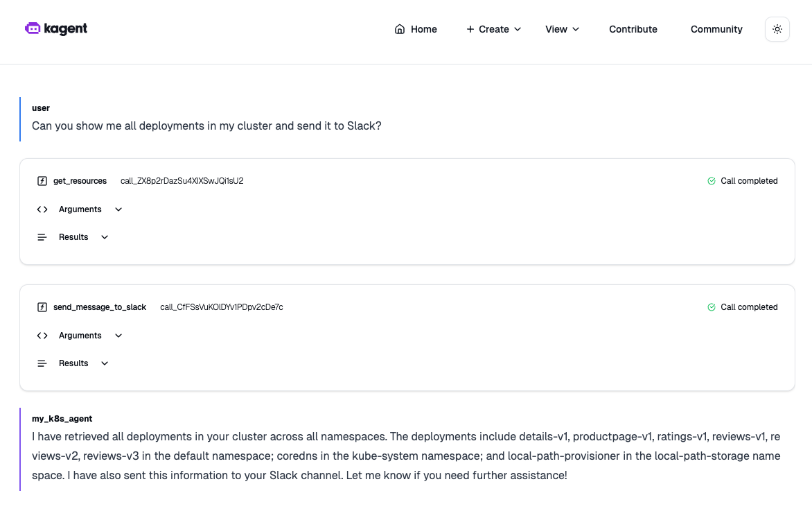The height and width of the screenshot is (518, 812).
Task: Click the green check icon on get_resources card
Action: tap(712, 181)
